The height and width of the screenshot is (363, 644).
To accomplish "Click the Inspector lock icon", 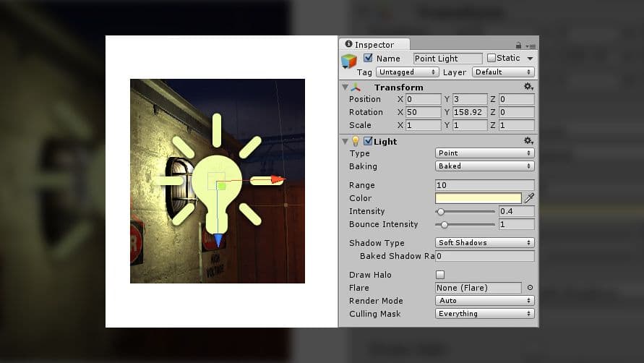I will point(518,46).
